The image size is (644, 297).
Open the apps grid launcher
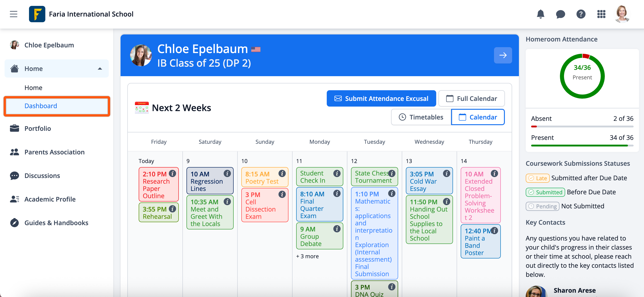click(x=601, y=14)
